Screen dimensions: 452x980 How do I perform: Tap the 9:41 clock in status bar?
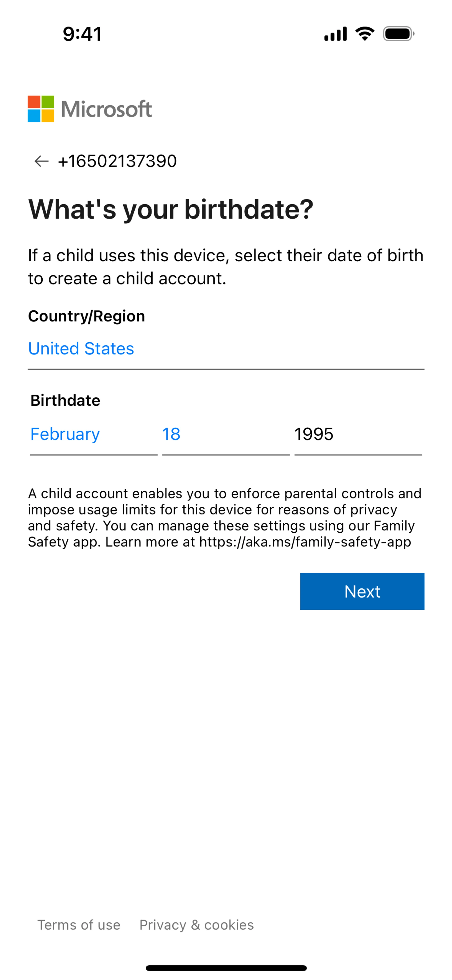tap(82, 34)
